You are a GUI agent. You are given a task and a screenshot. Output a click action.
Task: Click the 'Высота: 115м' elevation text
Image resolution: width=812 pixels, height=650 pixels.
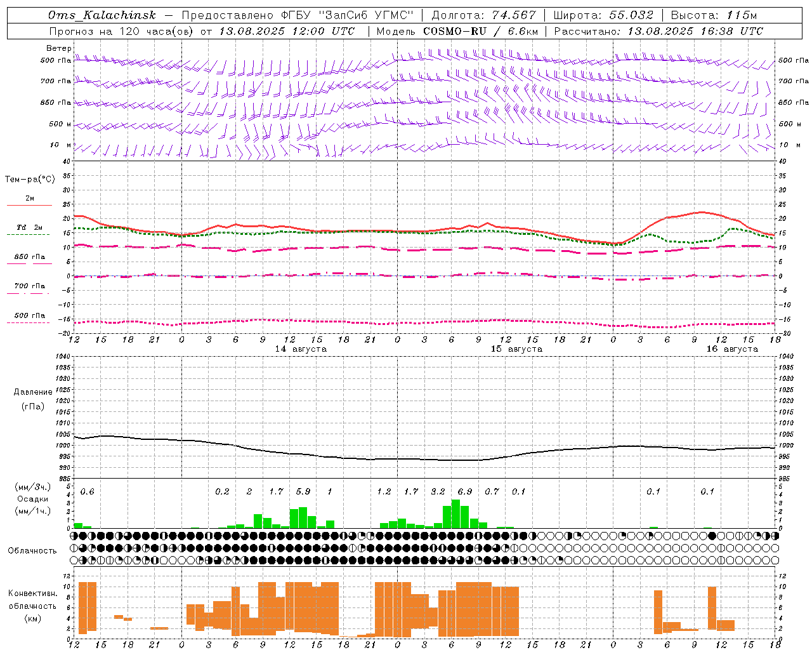pos(714,15)
